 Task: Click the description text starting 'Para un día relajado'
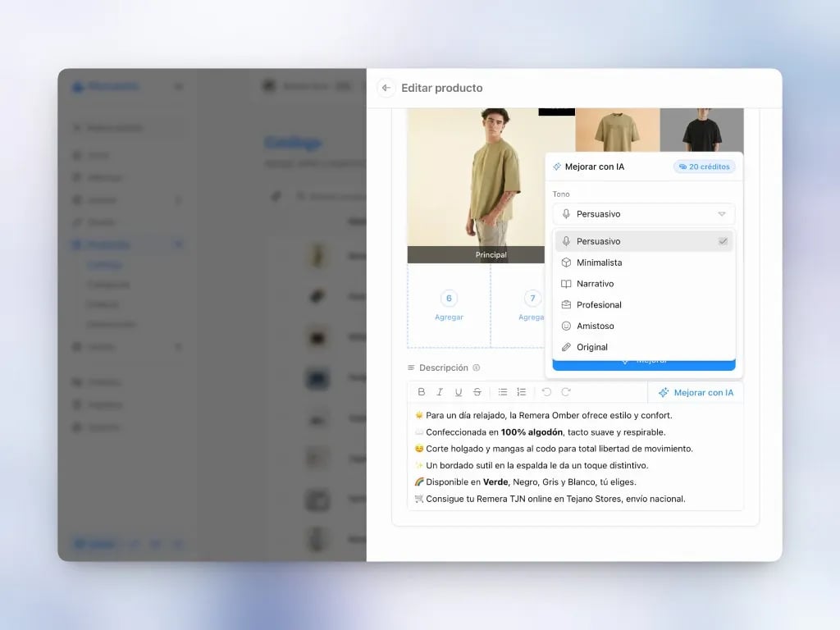point(549,415)
